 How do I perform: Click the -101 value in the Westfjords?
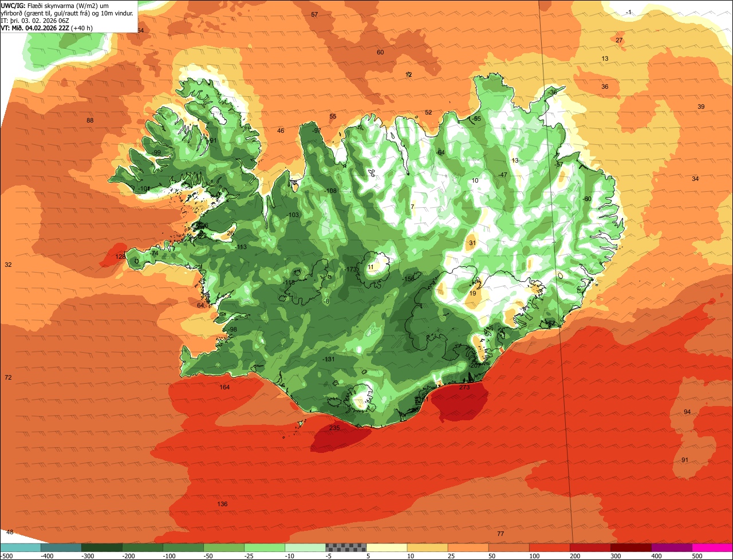click(144, 188)
